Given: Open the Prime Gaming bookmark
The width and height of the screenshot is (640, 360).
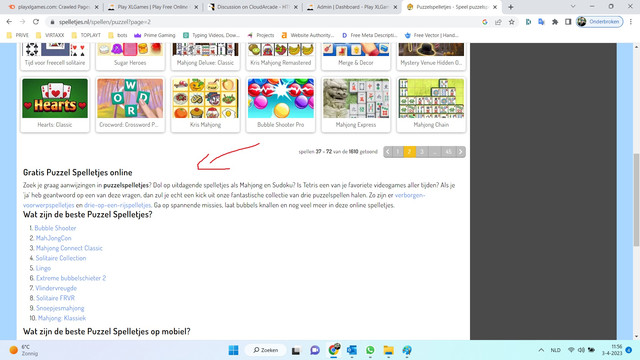Looking at the screenshot, I should (x=155, y=35).
